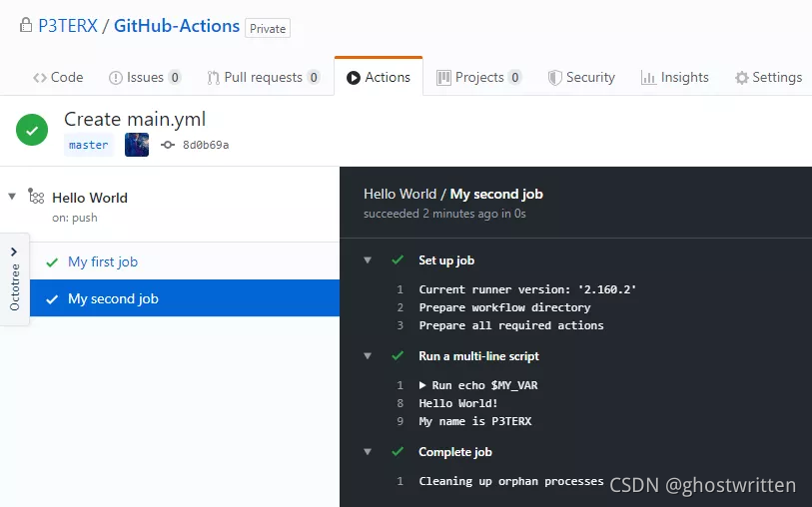Viewport: 812px width, 507px height.
Task: Click the My second job checkmark icon
Action: pos(52,299)
